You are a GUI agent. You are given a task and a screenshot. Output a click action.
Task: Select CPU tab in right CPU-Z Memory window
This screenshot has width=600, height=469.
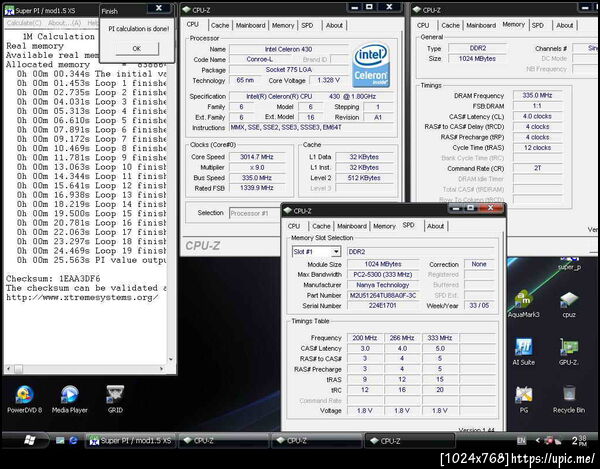[x=423, y=25]
